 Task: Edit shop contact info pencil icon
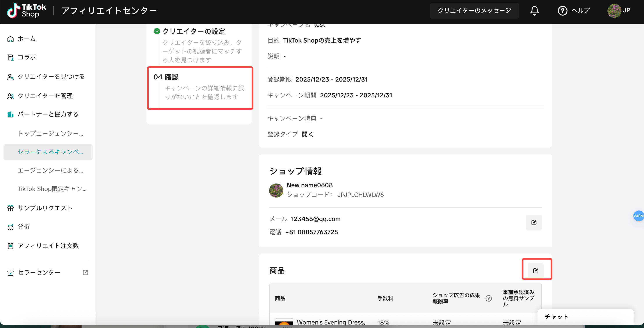534,223
